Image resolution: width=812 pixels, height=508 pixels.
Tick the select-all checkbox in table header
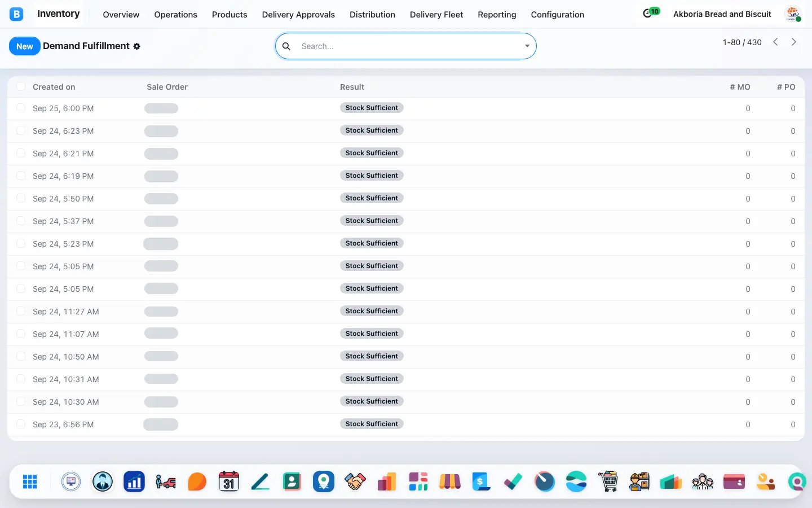(21, 86)
